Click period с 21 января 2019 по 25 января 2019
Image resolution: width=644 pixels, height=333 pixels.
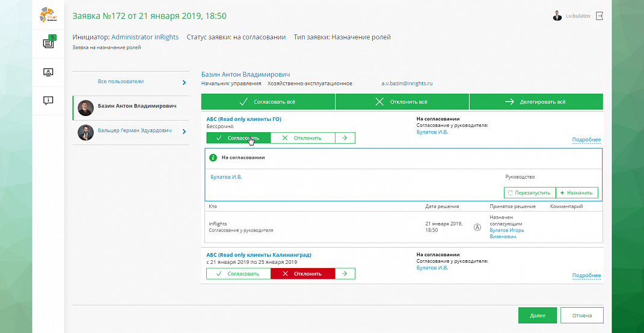pyautogui.click(x=251, y=261)
